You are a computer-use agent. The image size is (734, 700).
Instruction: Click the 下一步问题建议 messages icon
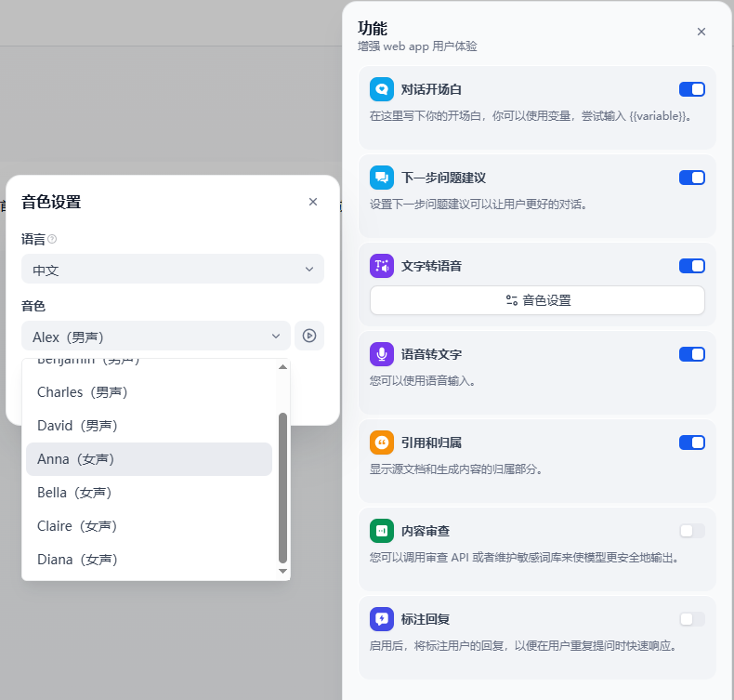tap(382, 178)
